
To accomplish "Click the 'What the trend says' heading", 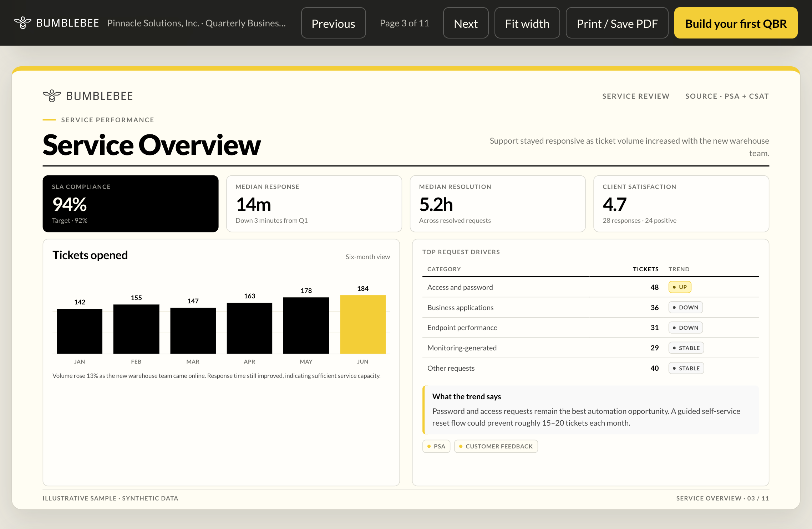I will point(466,396).
